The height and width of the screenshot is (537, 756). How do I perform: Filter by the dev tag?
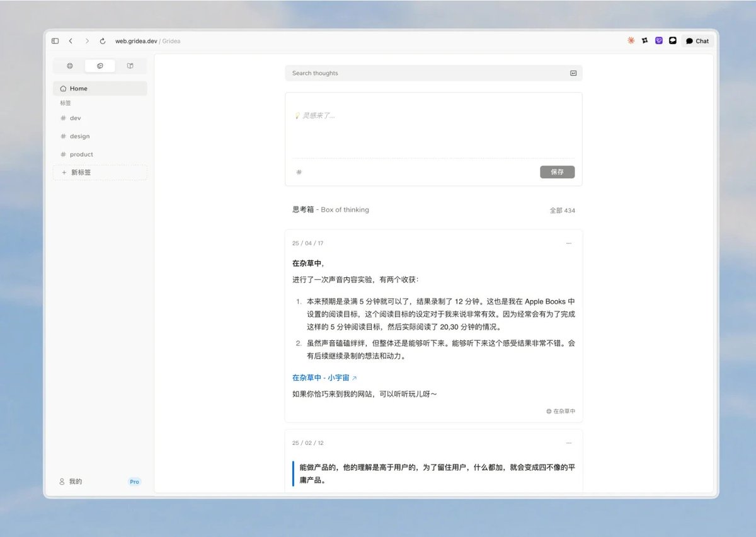[100, 118]
